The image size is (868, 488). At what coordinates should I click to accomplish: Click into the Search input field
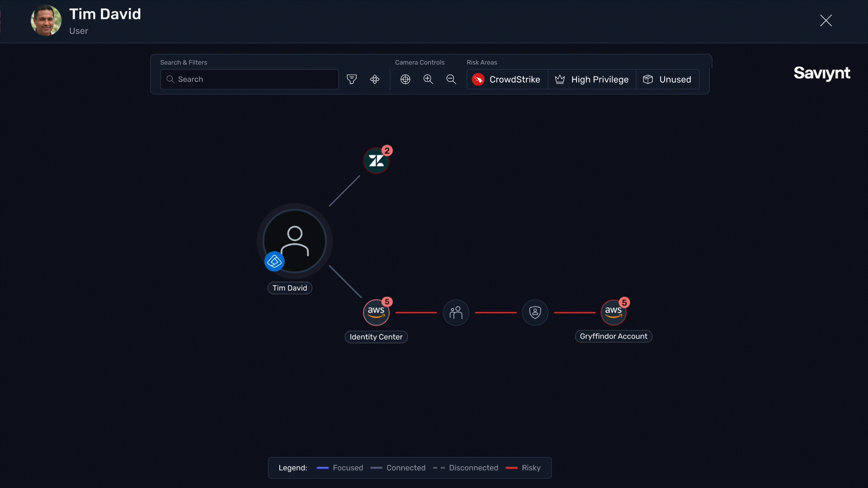[253, 80]
